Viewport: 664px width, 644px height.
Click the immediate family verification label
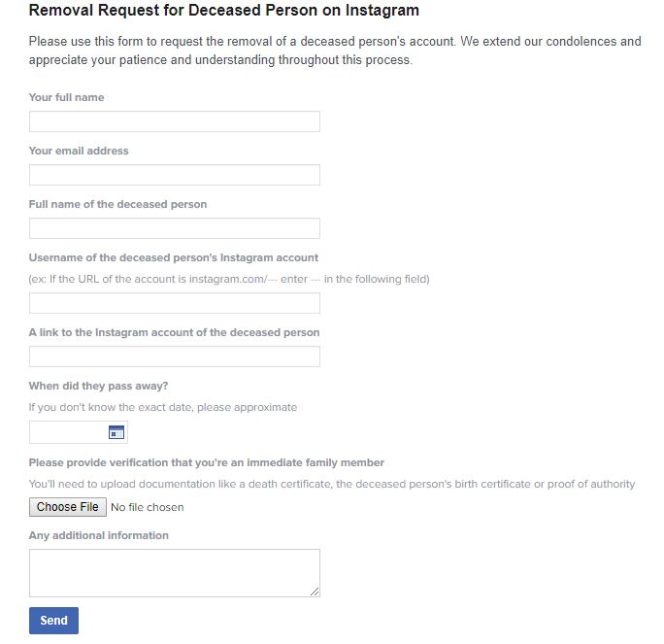(x=207, y=462)
